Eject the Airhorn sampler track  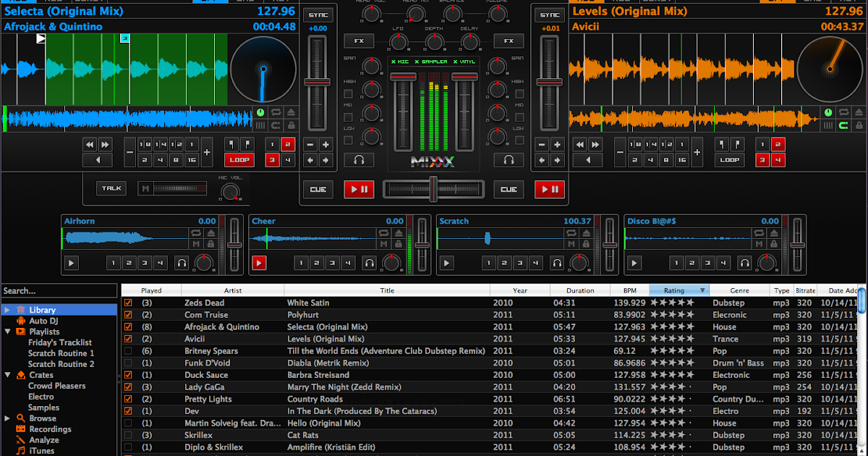tap(210, 233)
